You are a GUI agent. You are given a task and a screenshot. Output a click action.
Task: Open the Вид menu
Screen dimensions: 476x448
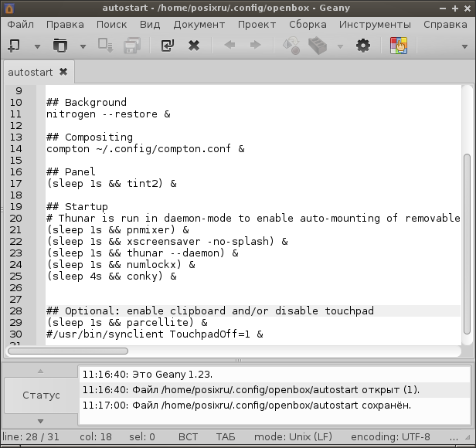click(150, 25)
